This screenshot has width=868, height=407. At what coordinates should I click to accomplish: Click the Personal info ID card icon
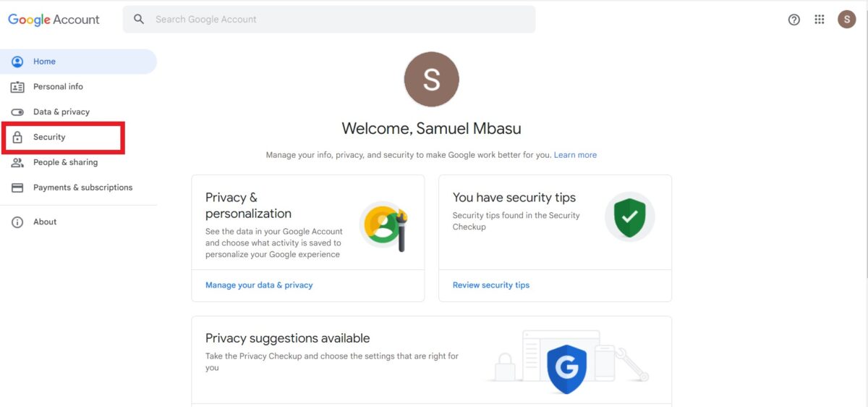[x=17, y=87]
